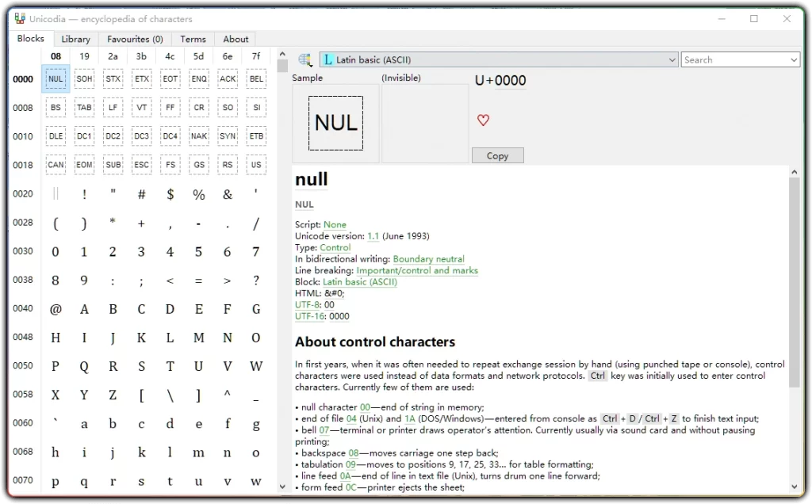The image size is (812, 504).
Task: Switch to the Library tab
Action: (75, 38)
